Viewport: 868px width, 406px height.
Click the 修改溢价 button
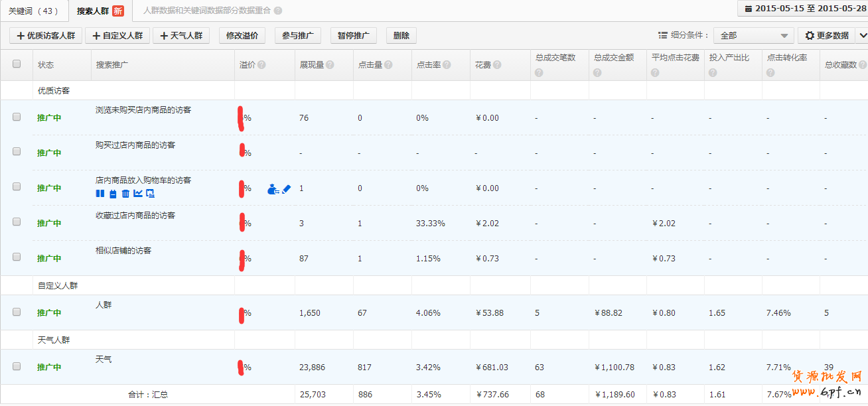click(x=242, y=36)
